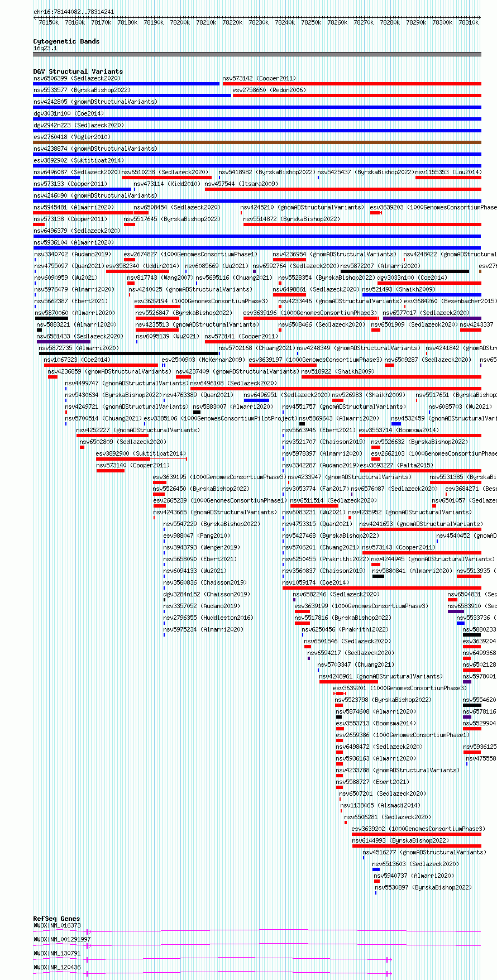Click the brown esv2760418 variant bar
Viewport: 497px width, 980px height.
pos(257,142)
